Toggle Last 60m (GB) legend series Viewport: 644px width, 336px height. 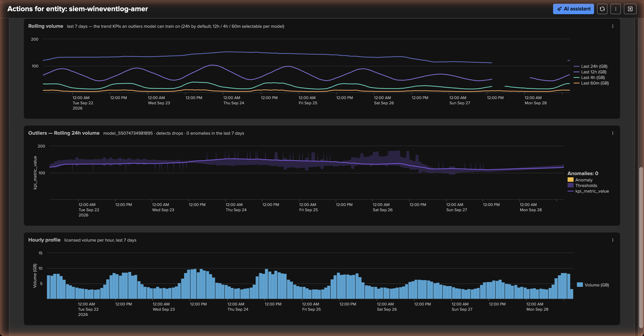click(x=591, y=83)
